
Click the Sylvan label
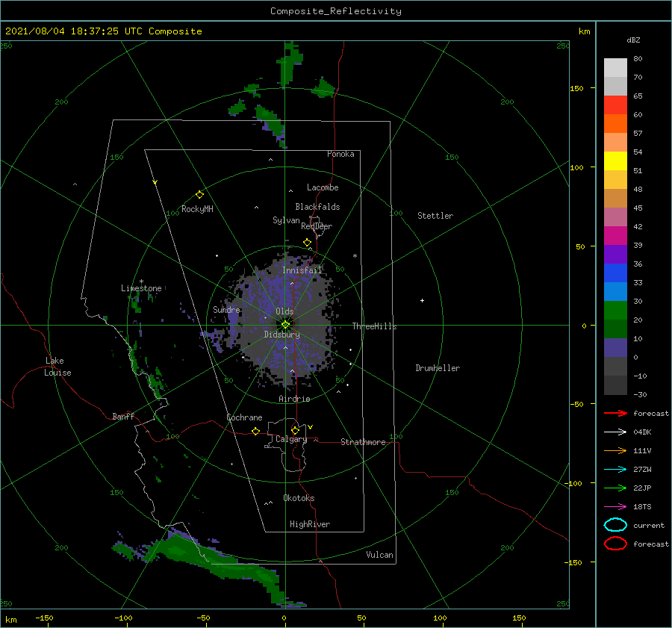[286, 220]
